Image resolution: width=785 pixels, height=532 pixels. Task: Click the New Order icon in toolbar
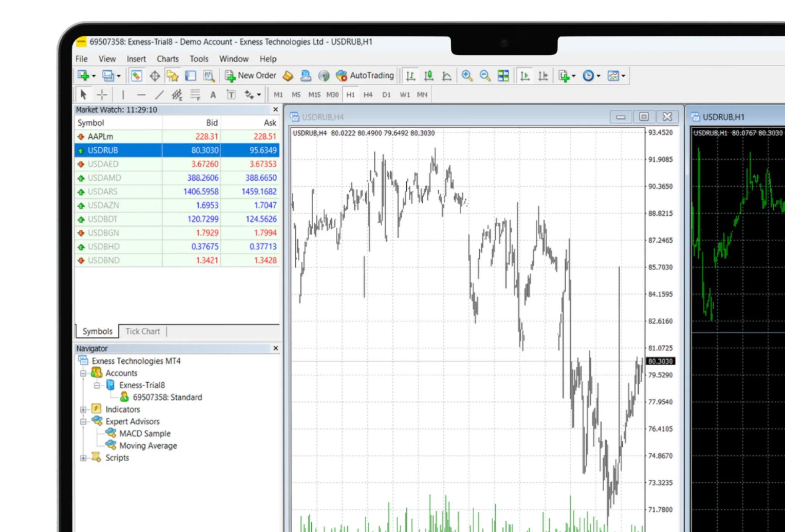pyautogui.click(x=249, y=75)
